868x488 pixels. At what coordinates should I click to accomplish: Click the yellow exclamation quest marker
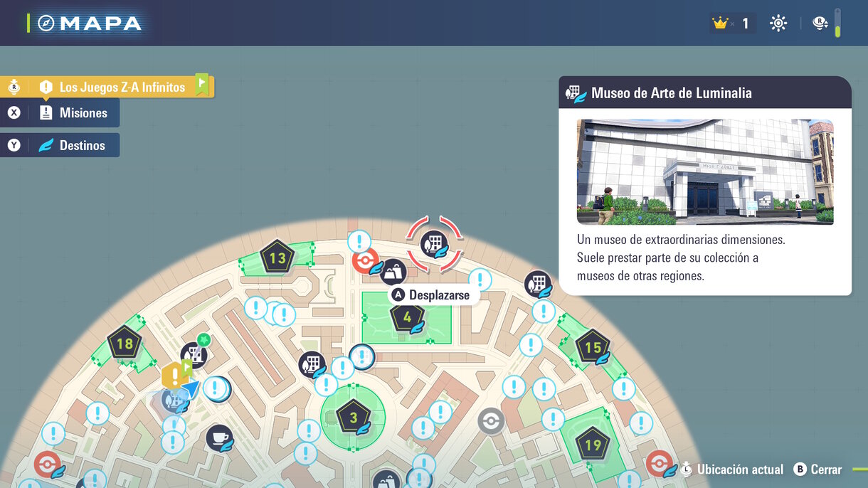click(173, 374)
